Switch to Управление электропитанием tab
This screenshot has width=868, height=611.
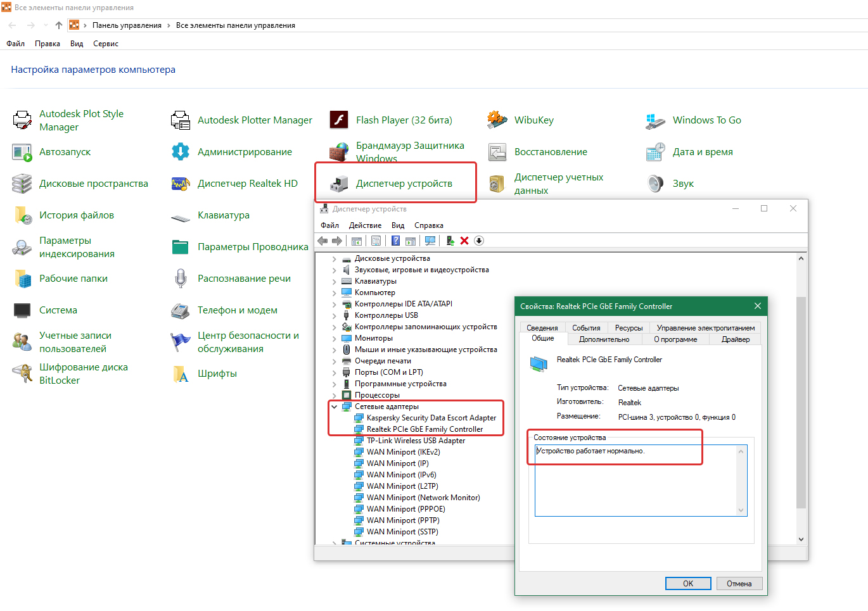(706, 328)
